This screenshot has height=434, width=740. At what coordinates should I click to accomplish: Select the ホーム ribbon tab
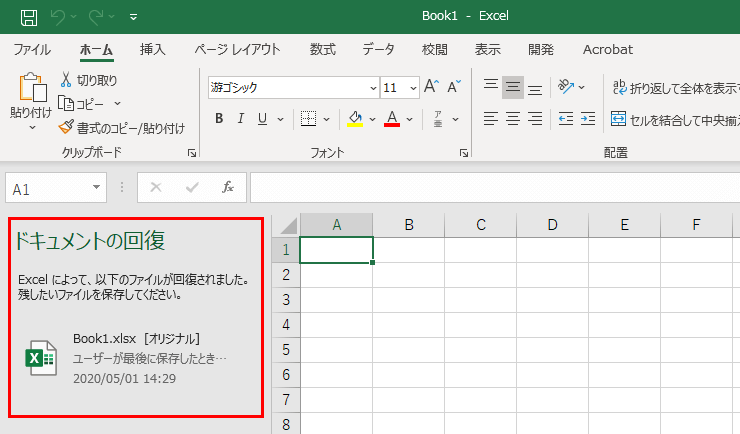pyautogui.click(x=96, y=50)
